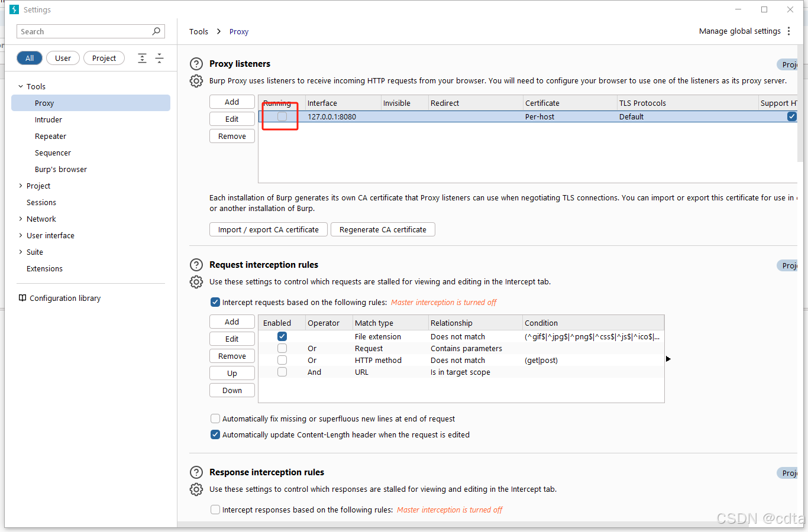Enable the Request Contains parameters rule
This screenshot has height=532, width=808.
282,348
